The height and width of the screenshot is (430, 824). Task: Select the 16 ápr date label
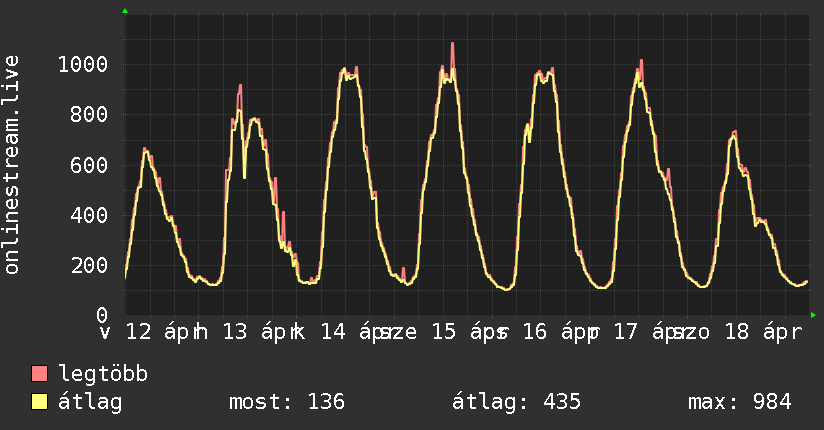pyautogui.click(x=555, y=332)
